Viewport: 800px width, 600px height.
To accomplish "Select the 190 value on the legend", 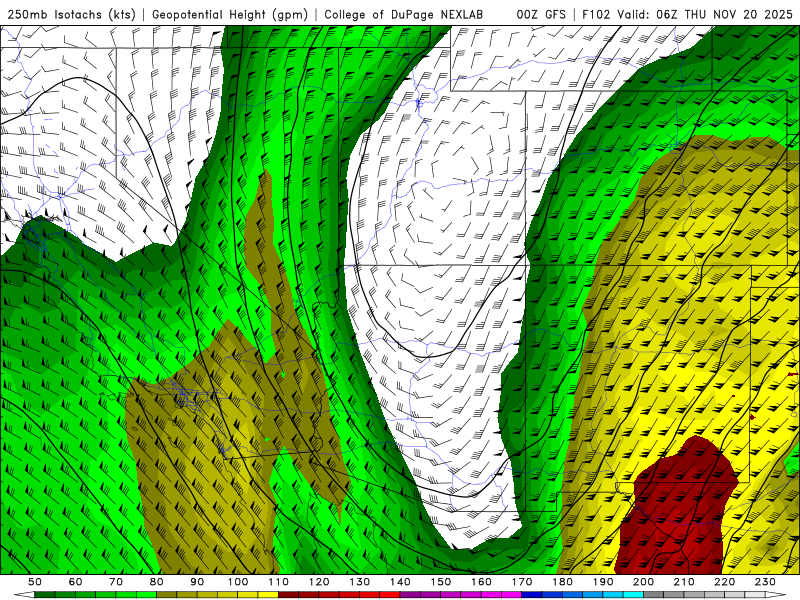I will 603,582.
